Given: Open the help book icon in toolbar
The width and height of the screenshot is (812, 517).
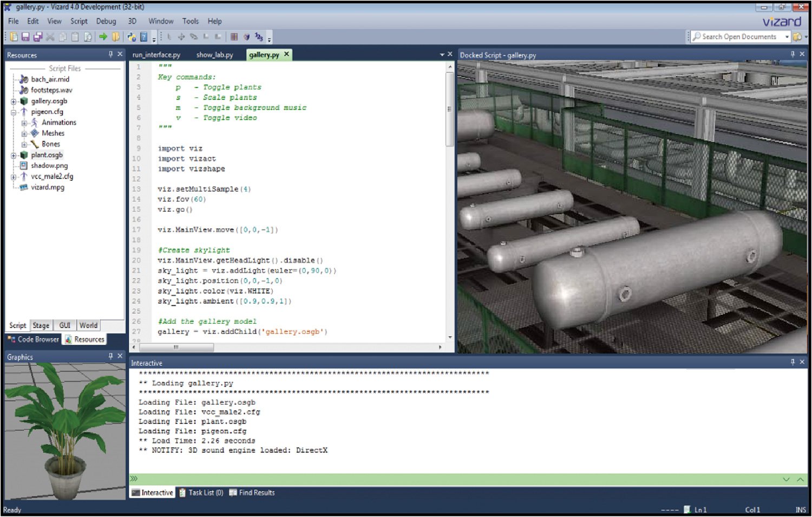Looking at the screenshot, I should click(143, 37).
